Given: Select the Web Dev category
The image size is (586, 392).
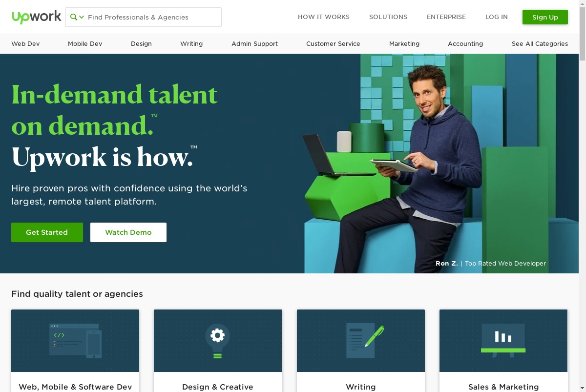Looking at the screenshot, I should coord(25,44).
